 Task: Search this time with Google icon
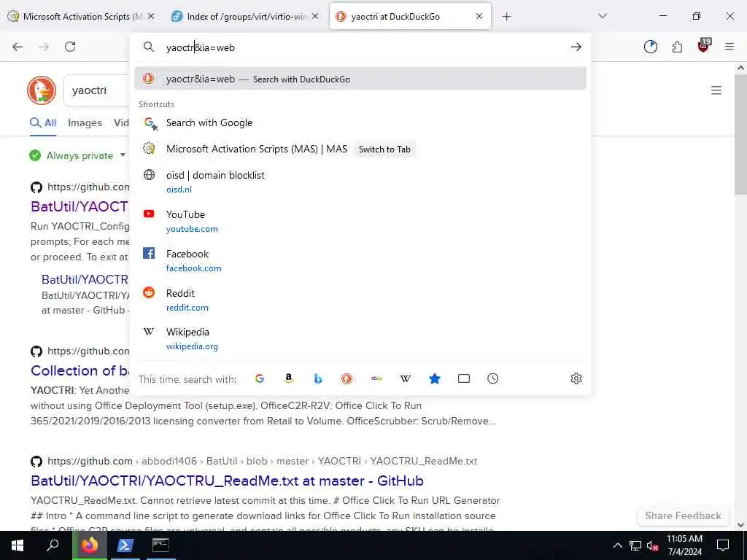260,378
